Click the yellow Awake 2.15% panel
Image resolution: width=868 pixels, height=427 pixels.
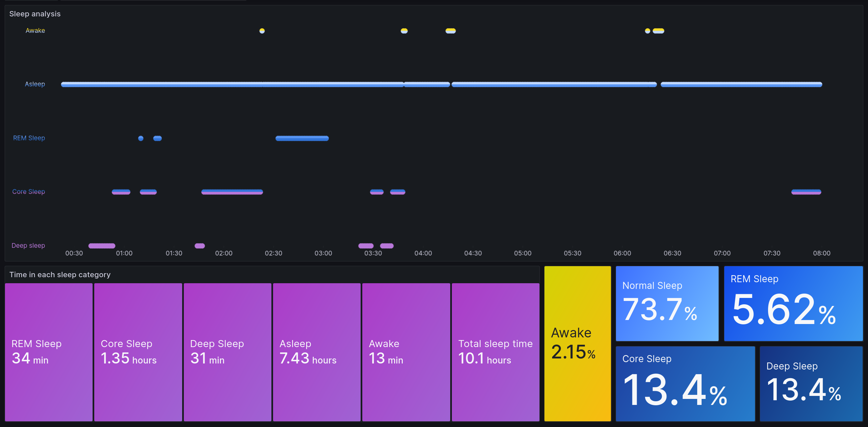(x=577, y=343)
